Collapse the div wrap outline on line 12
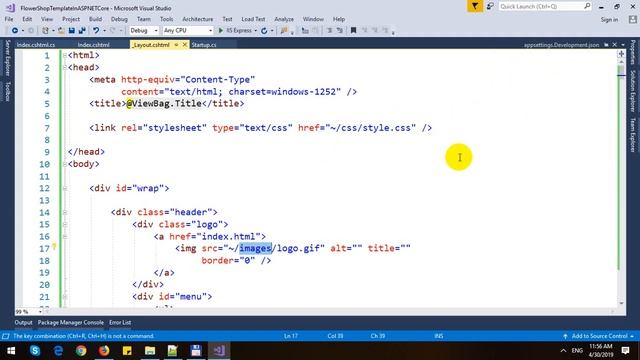 [65, 188]
